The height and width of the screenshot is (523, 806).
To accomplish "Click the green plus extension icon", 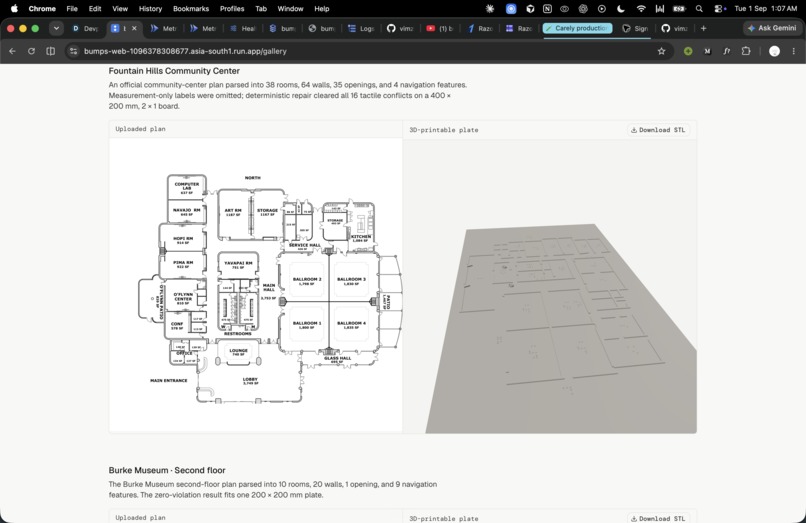I will coord(688,51).
